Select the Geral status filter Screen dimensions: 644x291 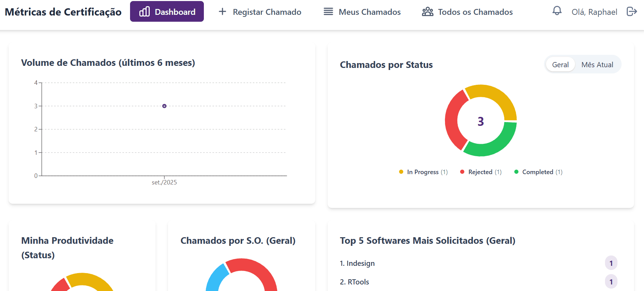[x=560, y=64]
